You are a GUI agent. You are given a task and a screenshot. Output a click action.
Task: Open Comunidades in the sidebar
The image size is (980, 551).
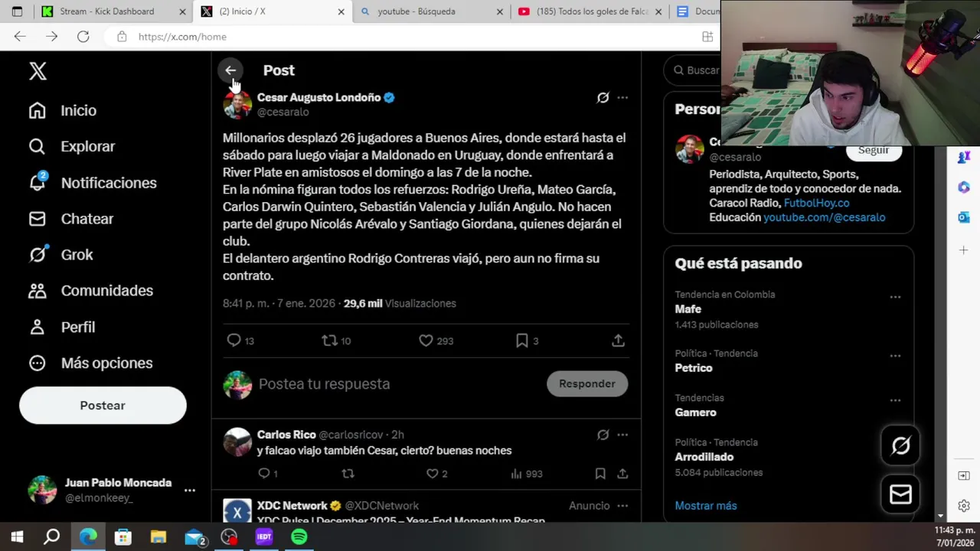[x=91, y=290]
